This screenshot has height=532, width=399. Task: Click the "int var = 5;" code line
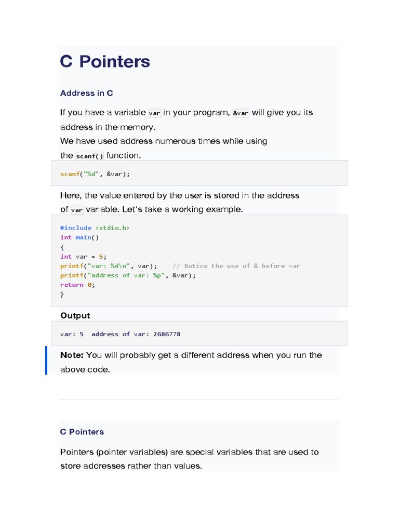(83, 257)
